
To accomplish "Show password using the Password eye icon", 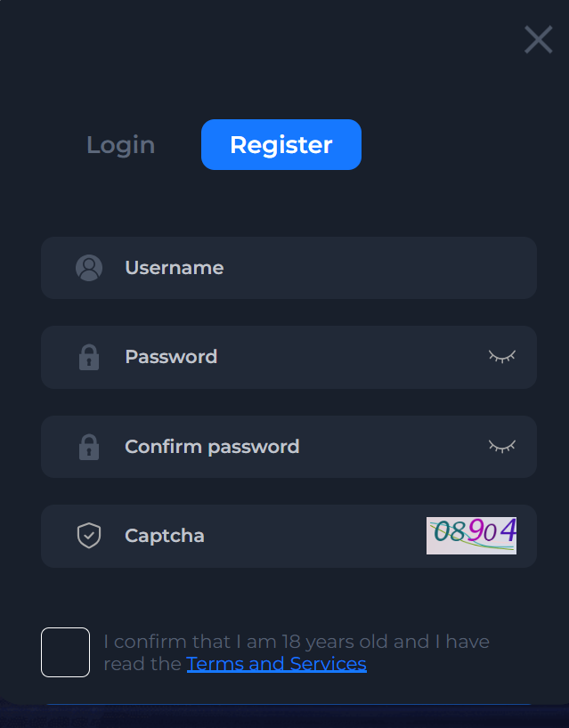I will click(501, 357).
